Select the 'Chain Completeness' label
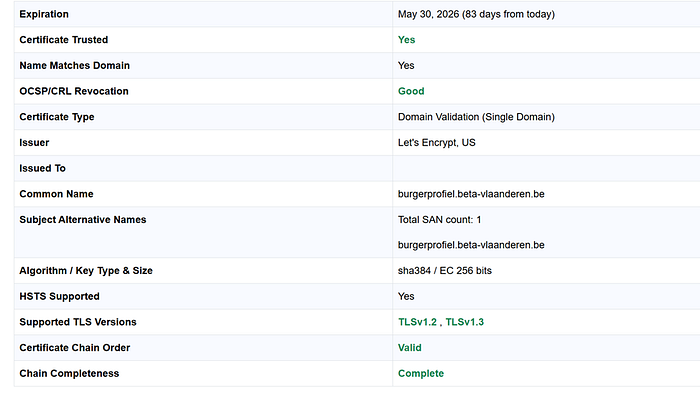 click(x=69, y=373)
